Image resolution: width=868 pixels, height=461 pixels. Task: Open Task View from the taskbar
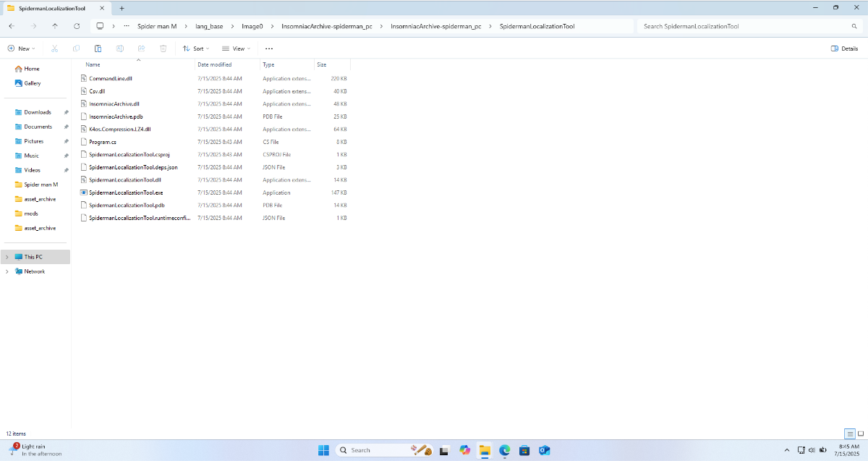(x=446, y=450)
